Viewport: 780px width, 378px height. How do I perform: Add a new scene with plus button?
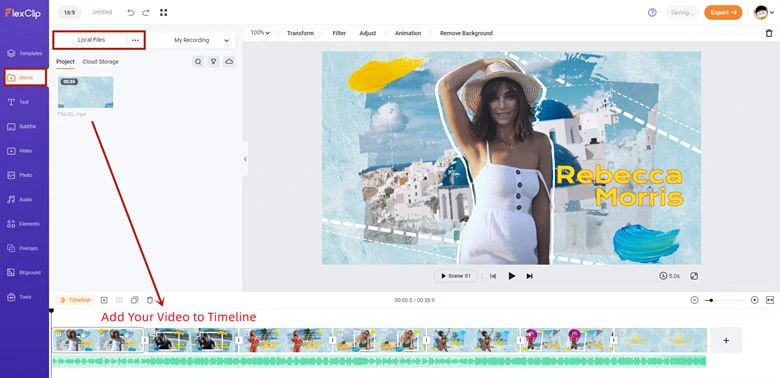(x=726, y=341)
